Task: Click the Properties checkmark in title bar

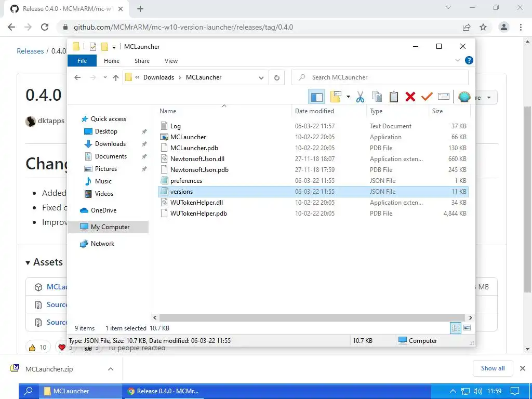Action: tap(92, 47)
